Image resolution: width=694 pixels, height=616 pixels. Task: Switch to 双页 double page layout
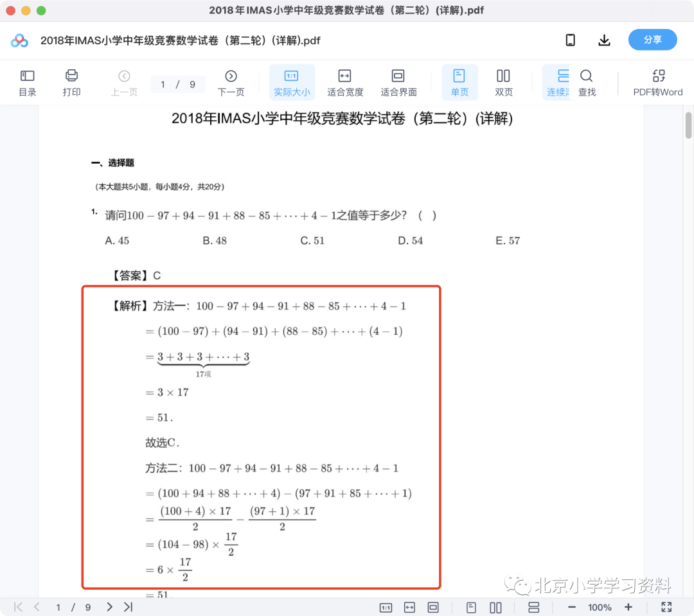pos(503,83)
